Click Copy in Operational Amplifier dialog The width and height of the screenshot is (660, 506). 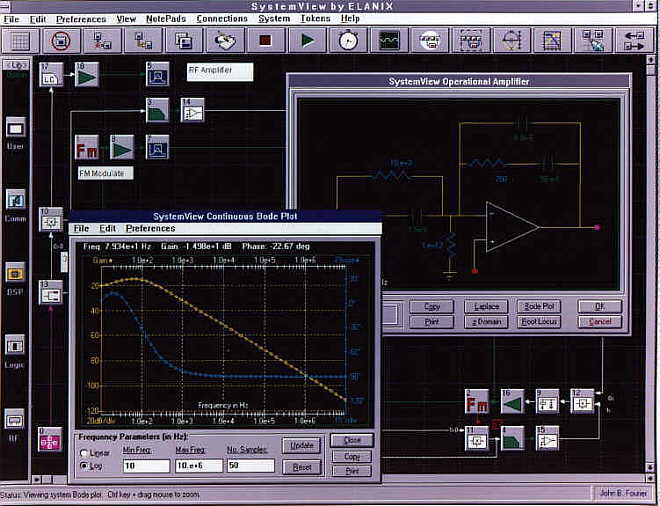[x=432, y=306]
